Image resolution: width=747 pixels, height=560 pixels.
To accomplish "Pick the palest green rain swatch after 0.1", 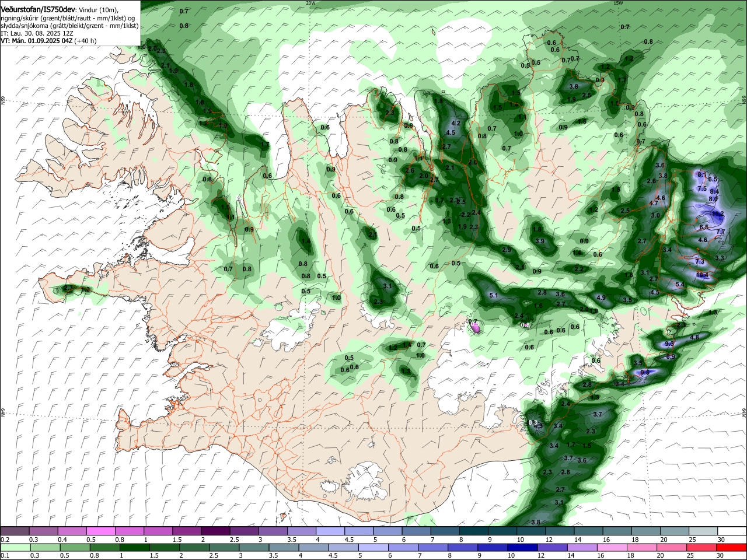I will click(x=15, y=548).
